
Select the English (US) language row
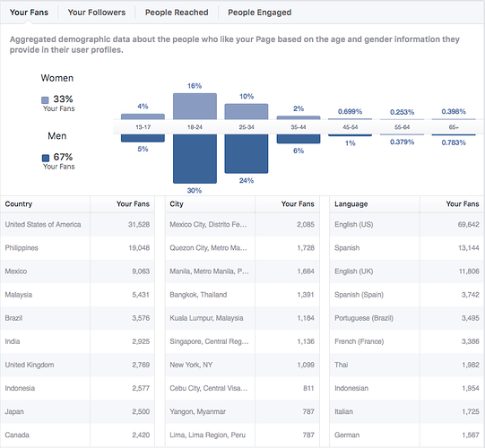[407, 225]
